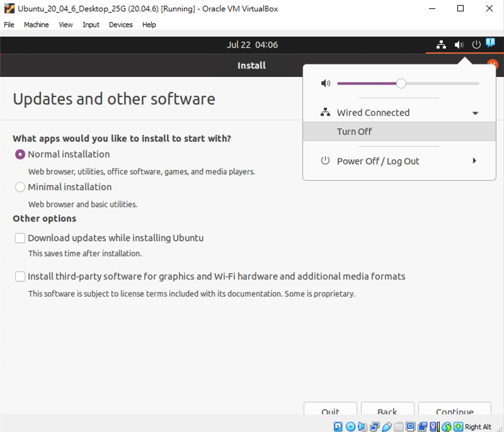504x432 pixels.
Task: Open the VirtualBox notification icon with exclamation mark
Action: pyautogui.click(x=490, y=43)
